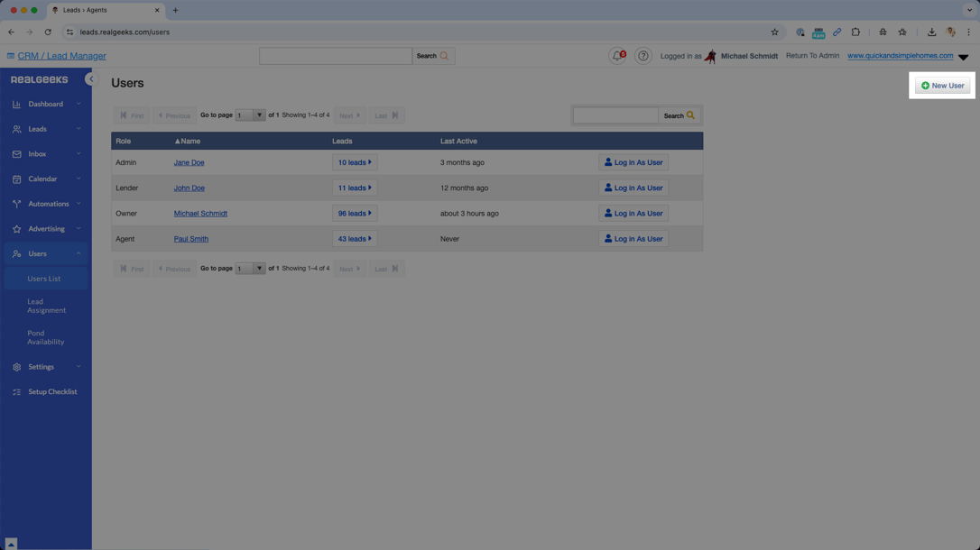Select Pond Availability submenu item
This screenshot has height=550, width=980.
45,337
